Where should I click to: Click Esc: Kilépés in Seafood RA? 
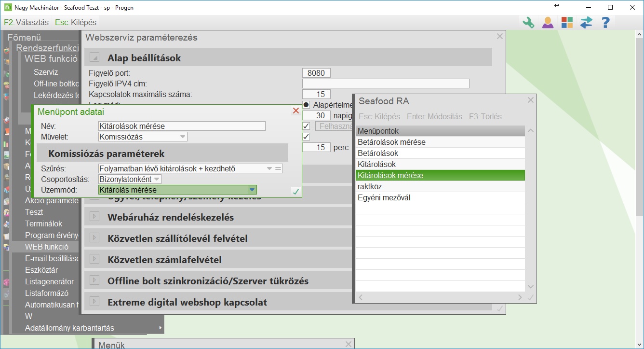pyautogui.click(x=379, y=116)
